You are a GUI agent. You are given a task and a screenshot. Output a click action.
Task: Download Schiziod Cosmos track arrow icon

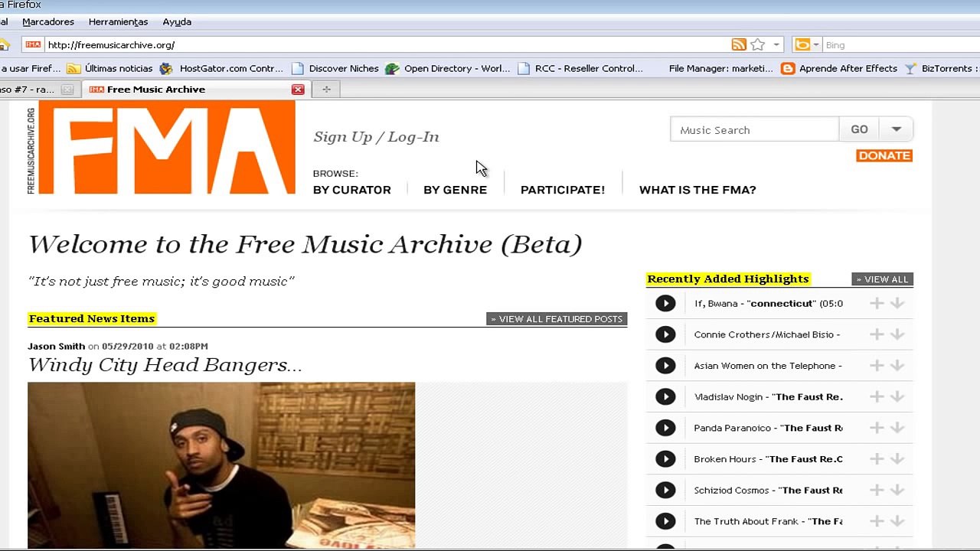click(897, 490)
